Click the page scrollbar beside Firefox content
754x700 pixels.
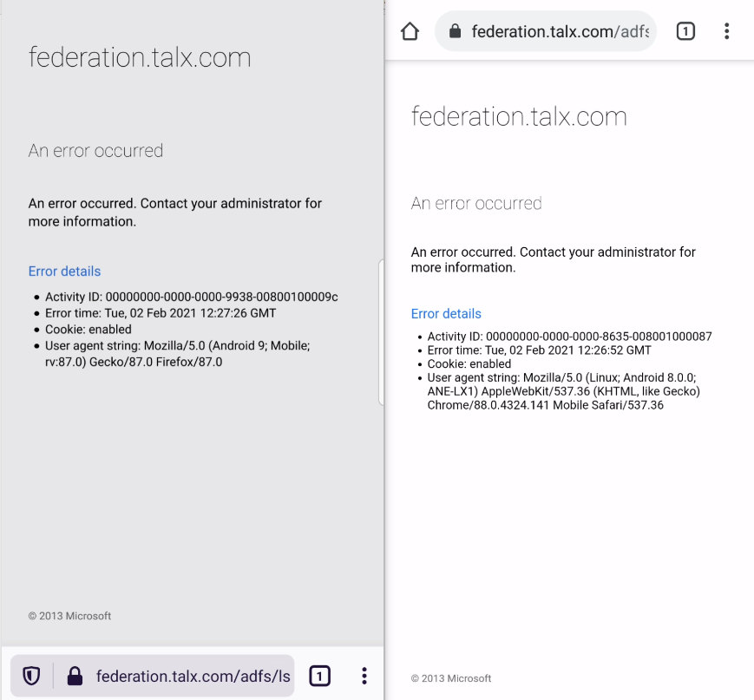[380, 334]
